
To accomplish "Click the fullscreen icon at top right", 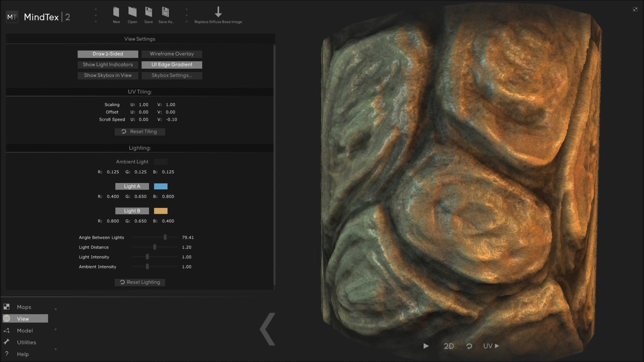I will [x=635, y=9].
